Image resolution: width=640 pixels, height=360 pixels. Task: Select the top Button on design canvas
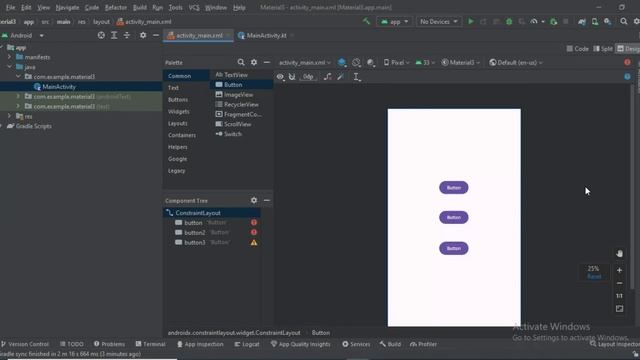[453, 188]
